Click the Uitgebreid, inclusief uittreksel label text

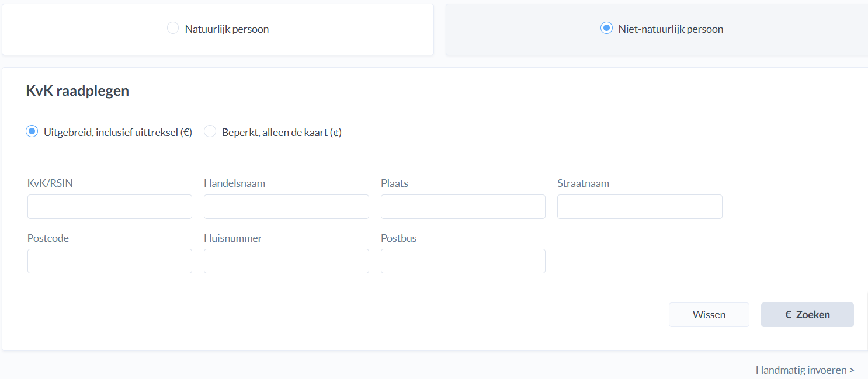[x=118, y=132]
